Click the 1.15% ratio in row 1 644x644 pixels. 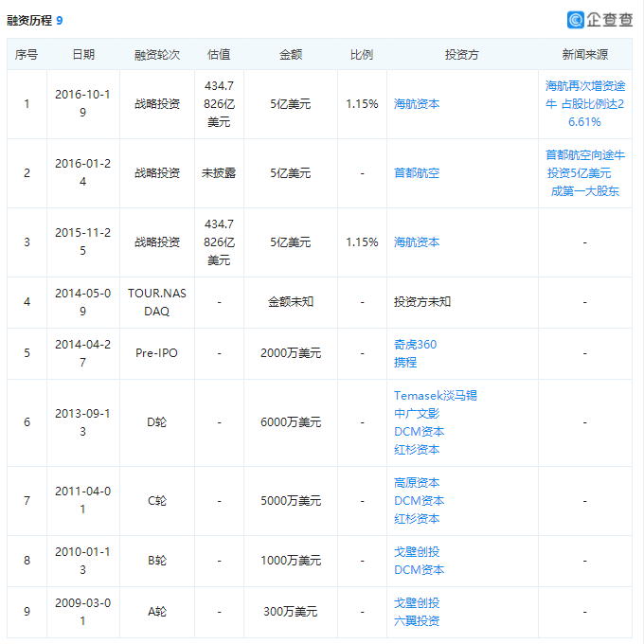click(362, 104)
